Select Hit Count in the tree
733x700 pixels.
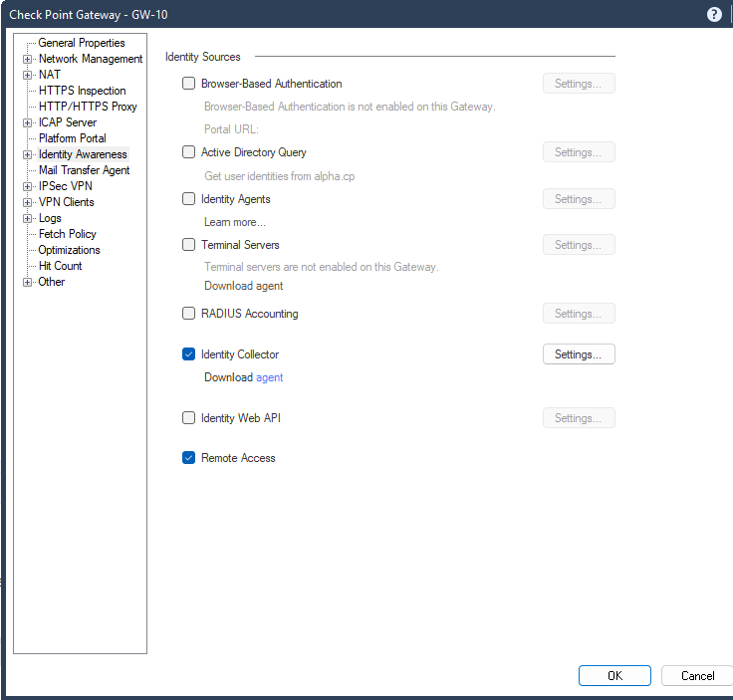point(61,266)
